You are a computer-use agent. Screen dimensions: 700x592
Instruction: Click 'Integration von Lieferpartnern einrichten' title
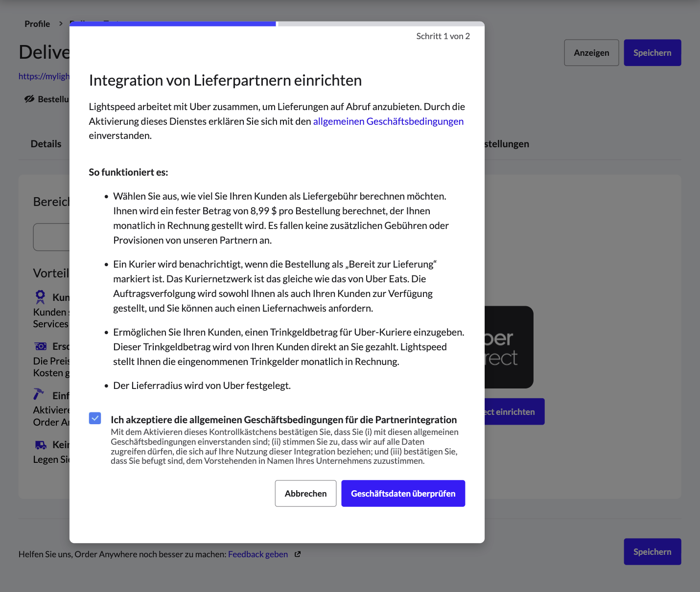(x=225, y=80)
